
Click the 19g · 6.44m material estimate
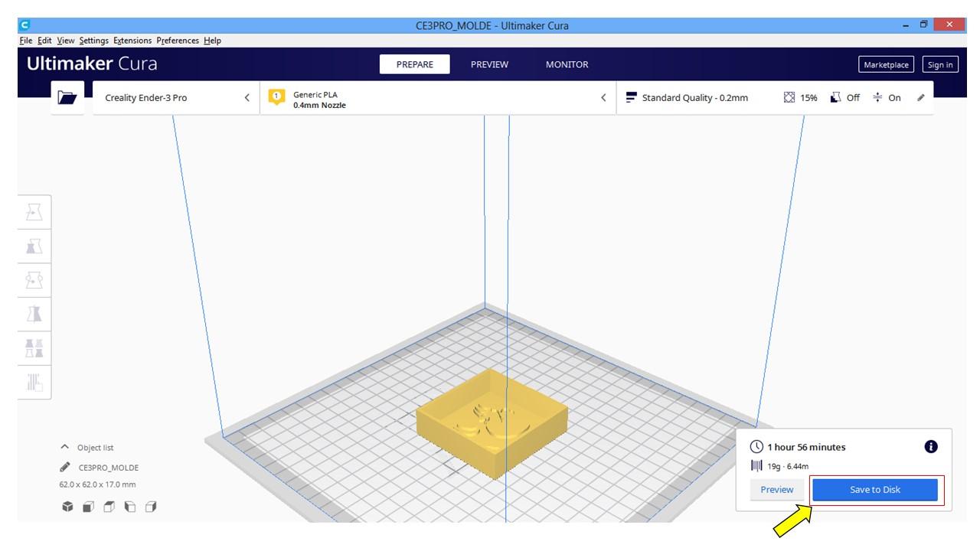(788, 466)
